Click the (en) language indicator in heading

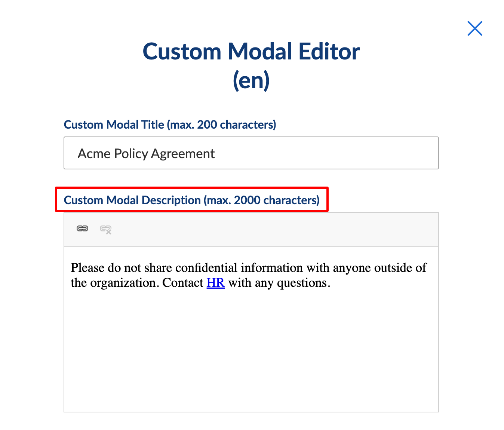click(251, 80)
